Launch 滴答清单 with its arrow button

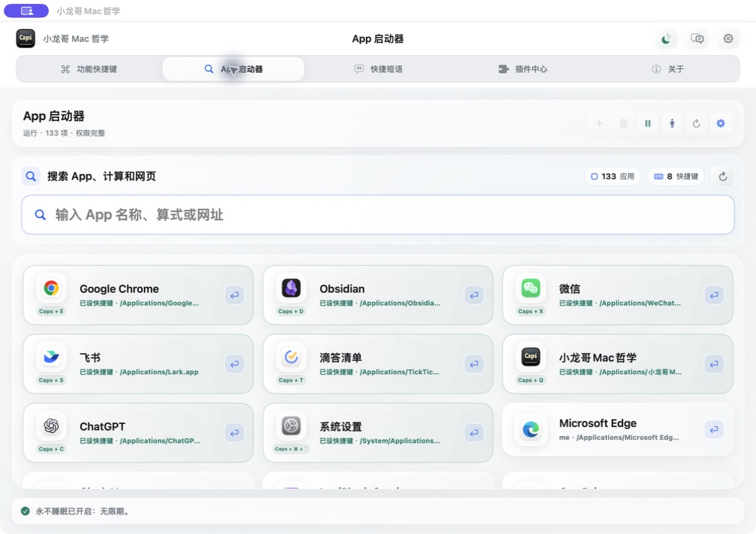474,364
